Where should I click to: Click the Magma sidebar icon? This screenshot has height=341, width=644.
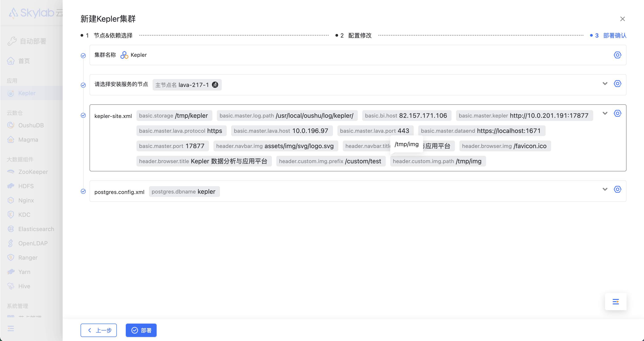pyautogui.click(x=11, y=139)
